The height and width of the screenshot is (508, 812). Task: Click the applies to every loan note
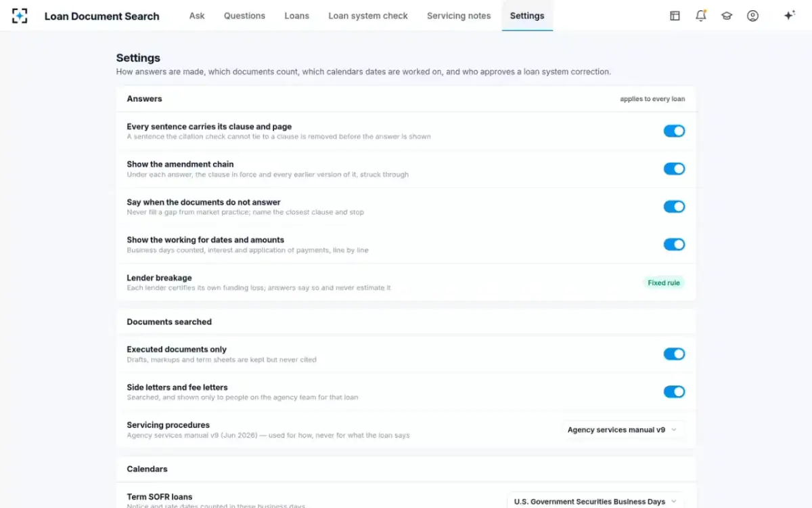[652, 99]
